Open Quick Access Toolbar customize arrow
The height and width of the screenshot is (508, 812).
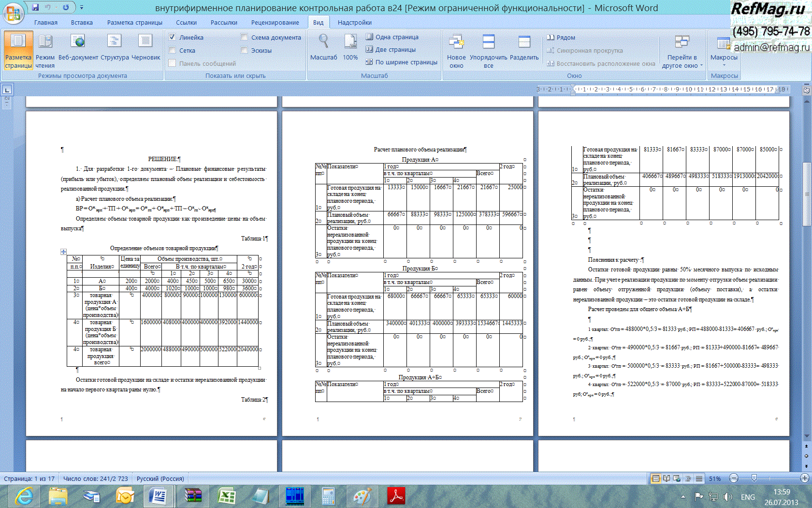[x=82, y=8]
